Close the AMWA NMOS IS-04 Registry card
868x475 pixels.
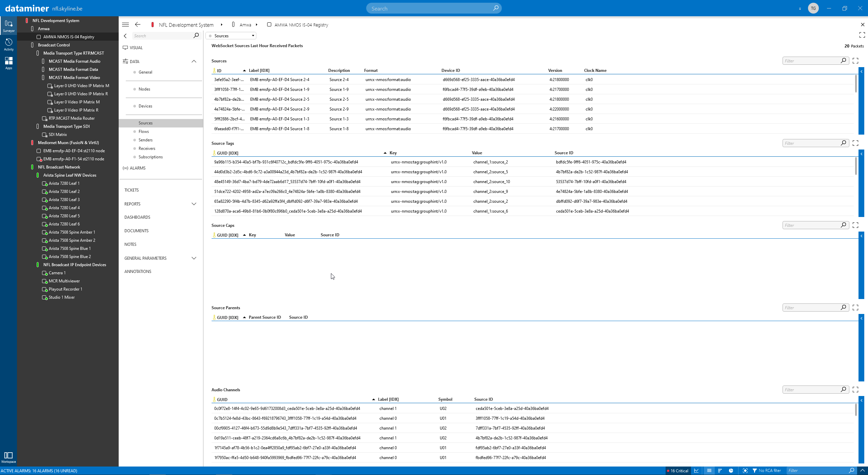(863, 24)
